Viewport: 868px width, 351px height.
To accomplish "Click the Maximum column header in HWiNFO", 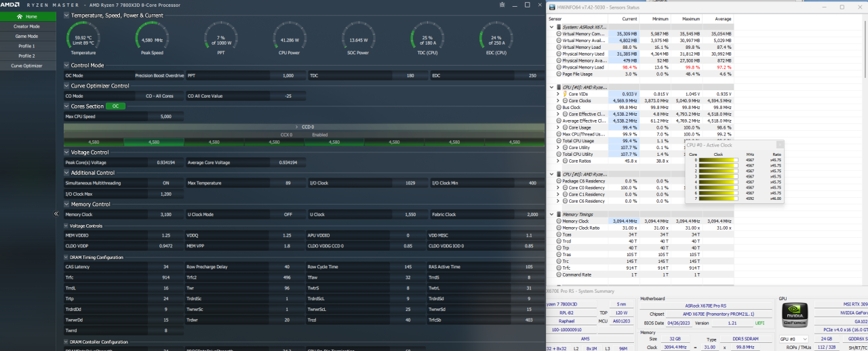I will pos(691,19).
